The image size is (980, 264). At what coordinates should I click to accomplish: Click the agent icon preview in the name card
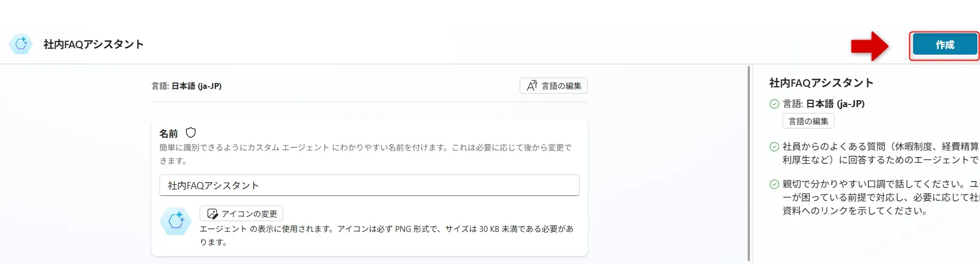coord(176,221)
